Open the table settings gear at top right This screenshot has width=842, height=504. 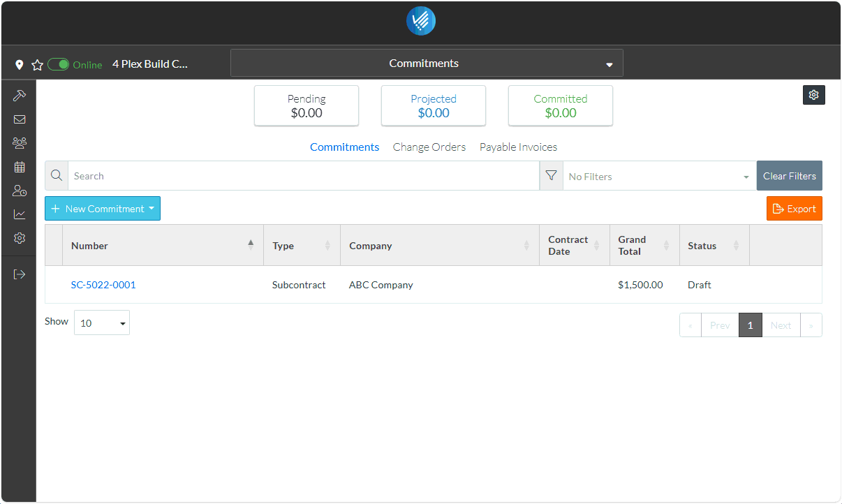[814, 95]
